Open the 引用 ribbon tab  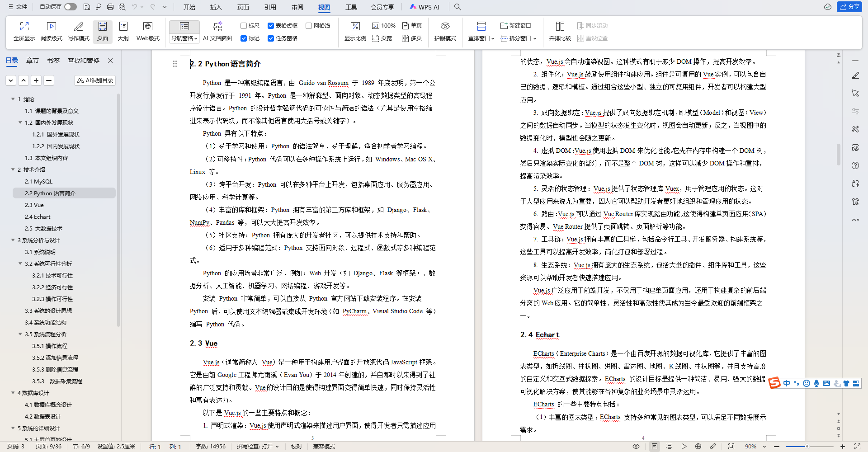(x=270, y=7)
